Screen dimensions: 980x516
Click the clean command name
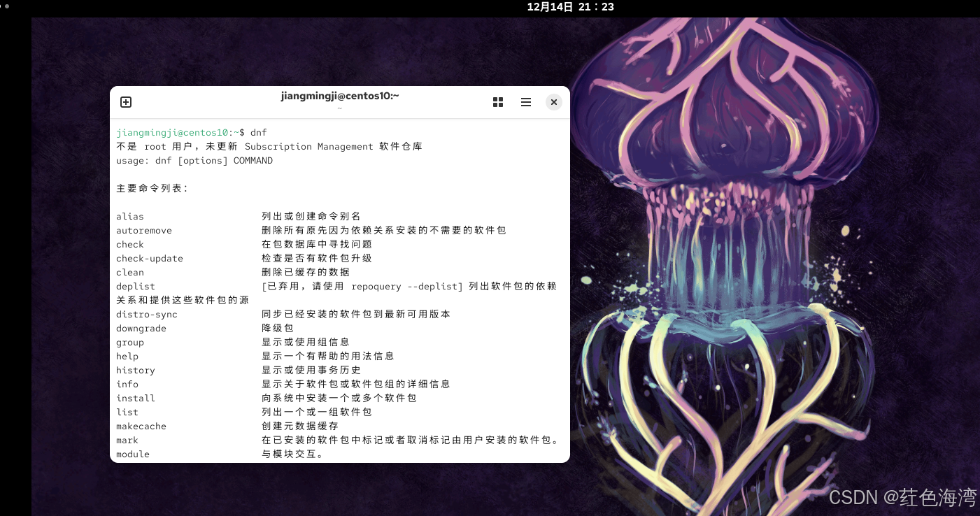point(130,272)
